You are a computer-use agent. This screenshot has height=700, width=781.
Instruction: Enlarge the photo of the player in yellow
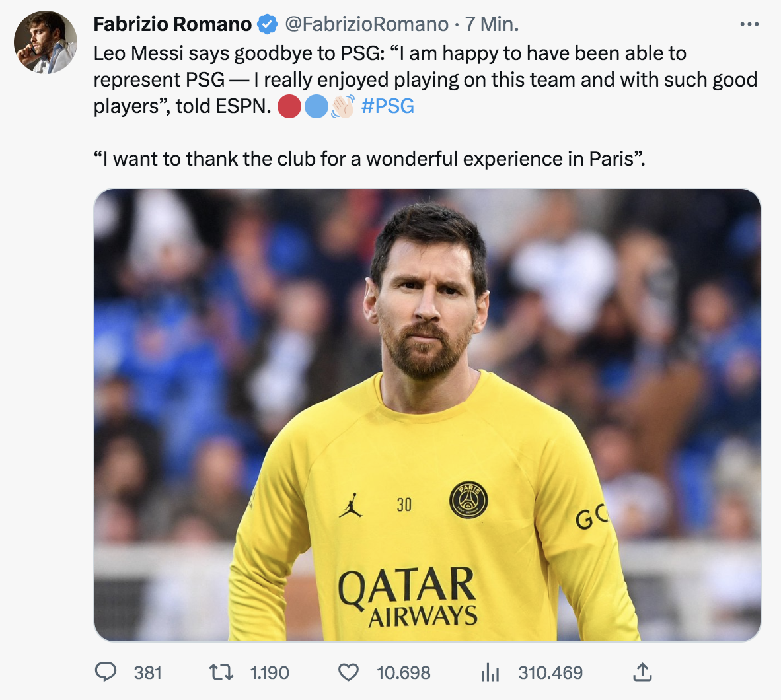pyautogui.click(x=427, y=415)
